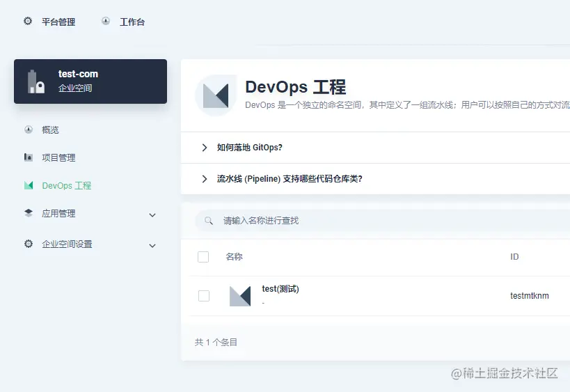
Task: Click the search magnifier icon
Action: tap(209, 221)
